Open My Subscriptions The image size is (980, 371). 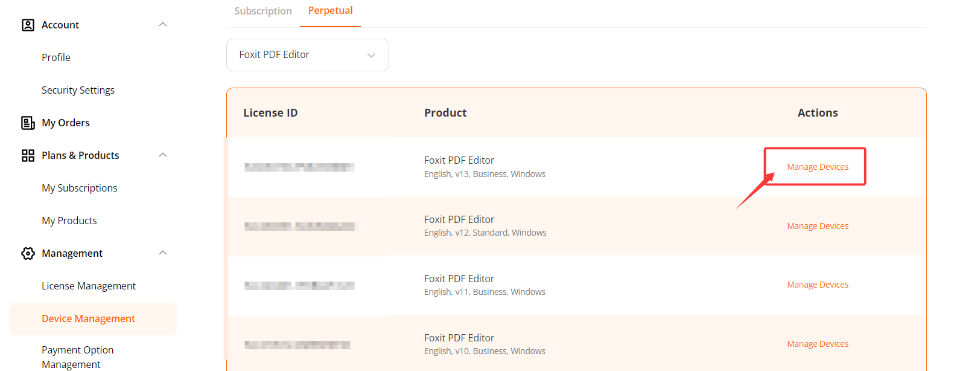point(80,188)
